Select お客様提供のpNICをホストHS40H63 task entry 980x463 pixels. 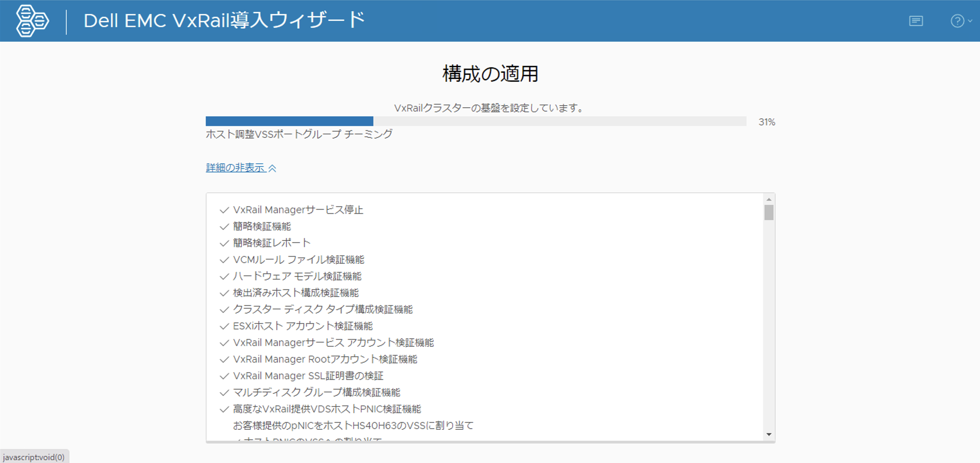[x=353, y=426]
